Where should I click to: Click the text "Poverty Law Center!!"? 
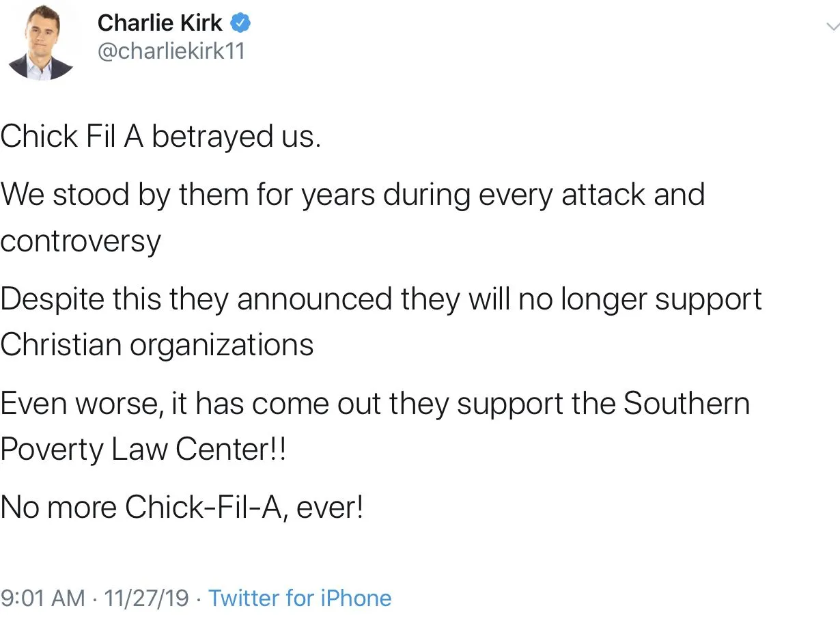coord(142,449)
